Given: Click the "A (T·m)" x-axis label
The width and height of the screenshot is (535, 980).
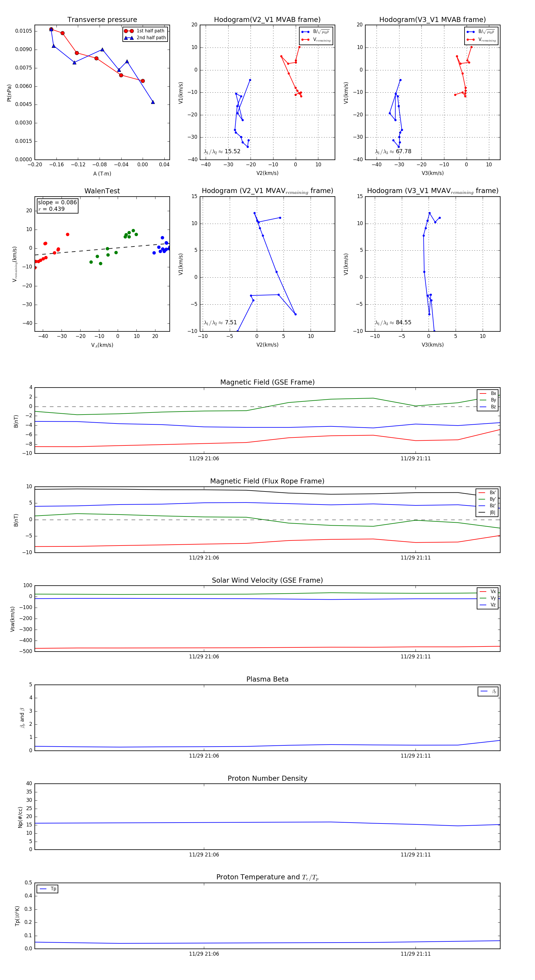Looking at the screenshot, I should pyautogui.click(x=102, y=173).
